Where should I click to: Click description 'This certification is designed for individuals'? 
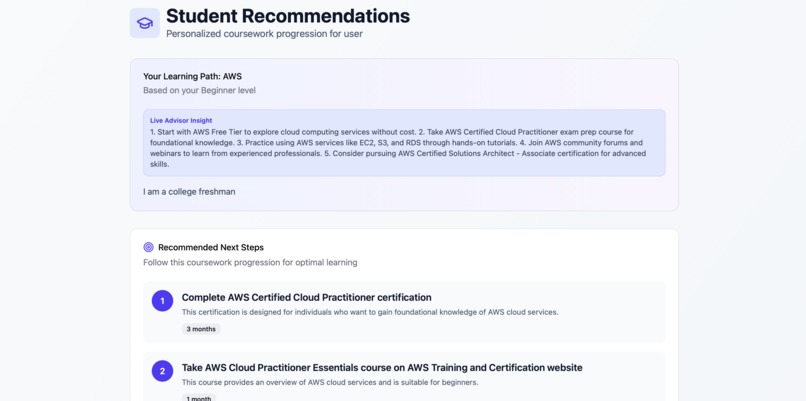[x=370, y=312]
